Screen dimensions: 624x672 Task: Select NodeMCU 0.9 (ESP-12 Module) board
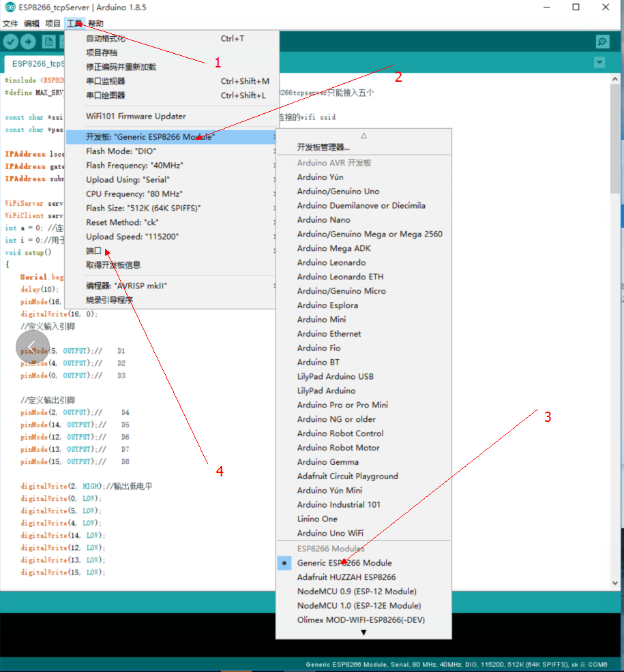[x=363, y=592]
